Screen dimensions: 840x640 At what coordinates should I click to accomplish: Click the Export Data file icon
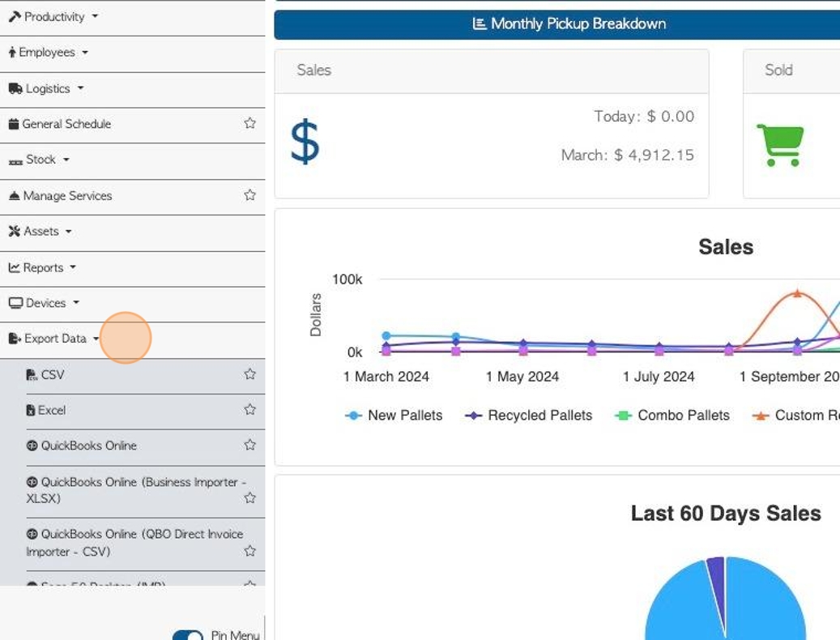point(15,339)
